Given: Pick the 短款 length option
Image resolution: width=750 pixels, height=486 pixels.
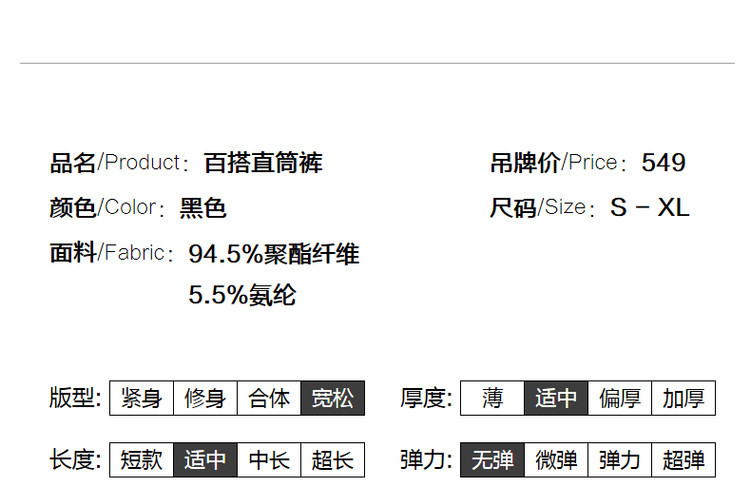Looking at the screenshot, I should [x=141, y=460].
